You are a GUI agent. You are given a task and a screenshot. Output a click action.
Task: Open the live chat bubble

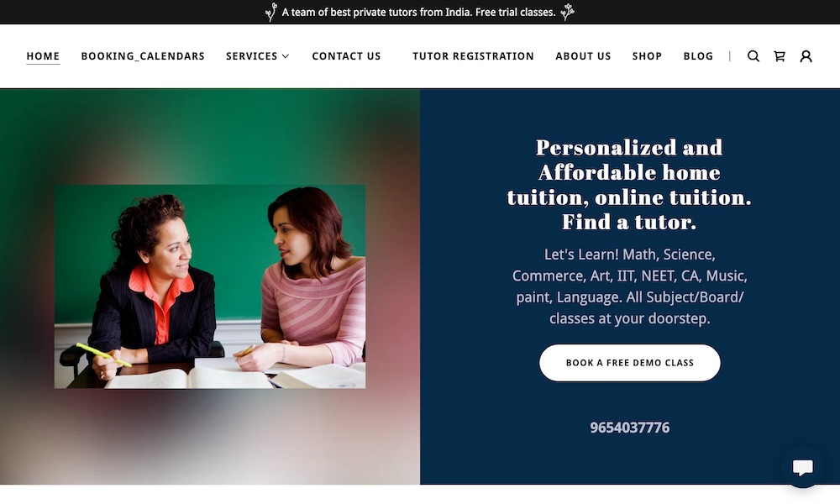tap(802, 467)
